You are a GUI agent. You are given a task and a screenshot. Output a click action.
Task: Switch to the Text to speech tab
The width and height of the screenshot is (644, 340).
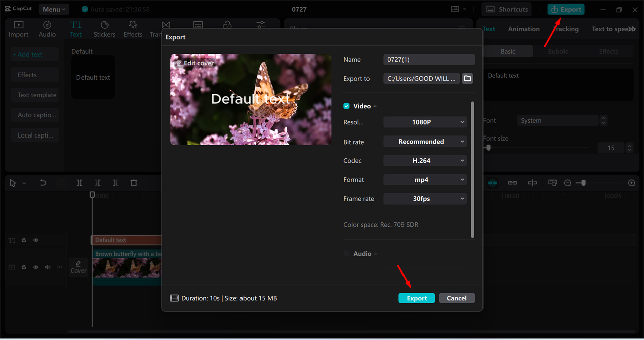[x=611, y=29]
